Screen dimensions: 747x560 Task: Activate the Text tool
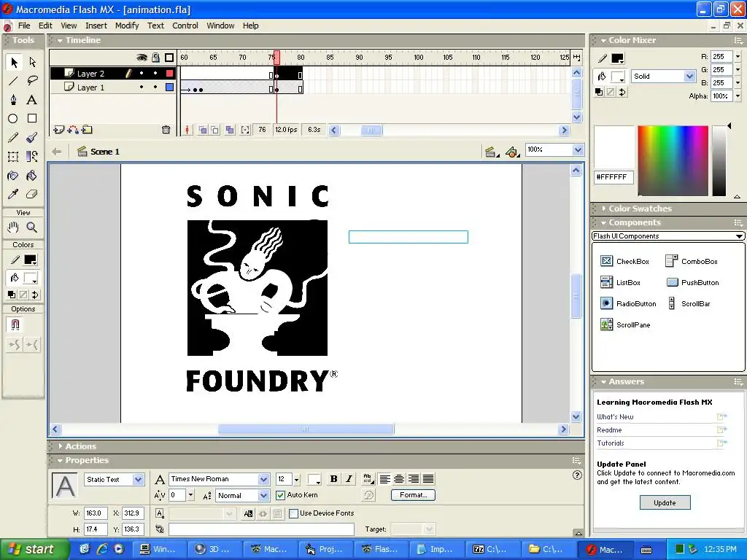pyautogui.click(x=32, y=99)
